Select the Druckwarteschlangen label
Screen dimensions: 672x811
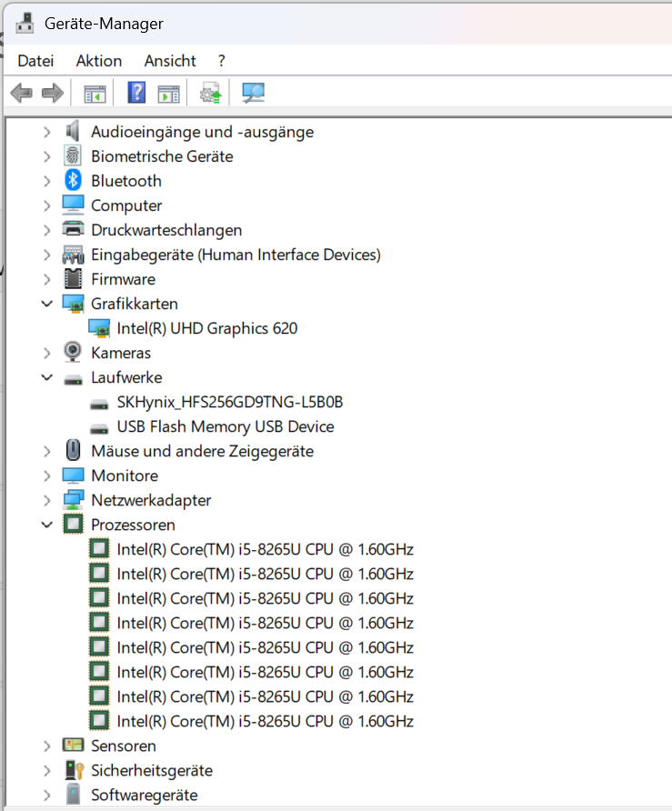tap(166, 230)
